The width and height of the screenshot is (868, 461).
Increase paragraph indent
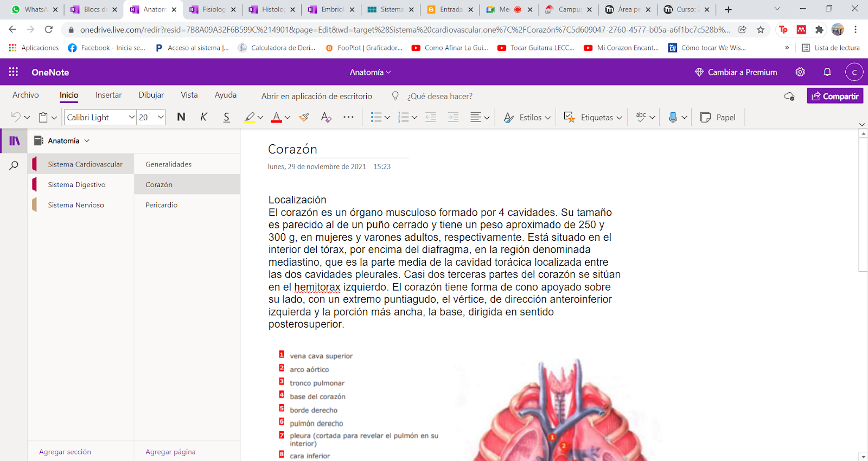[453, 117]
